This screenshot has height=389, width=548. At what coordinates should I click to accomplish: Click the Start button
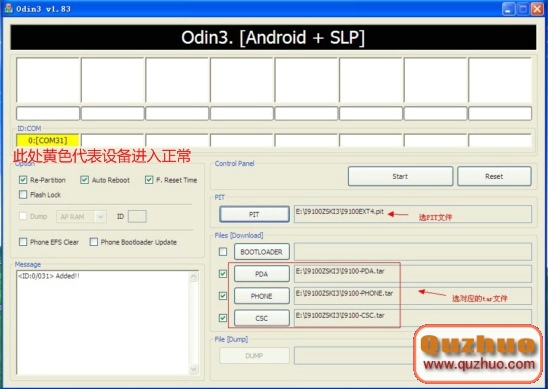401,176
